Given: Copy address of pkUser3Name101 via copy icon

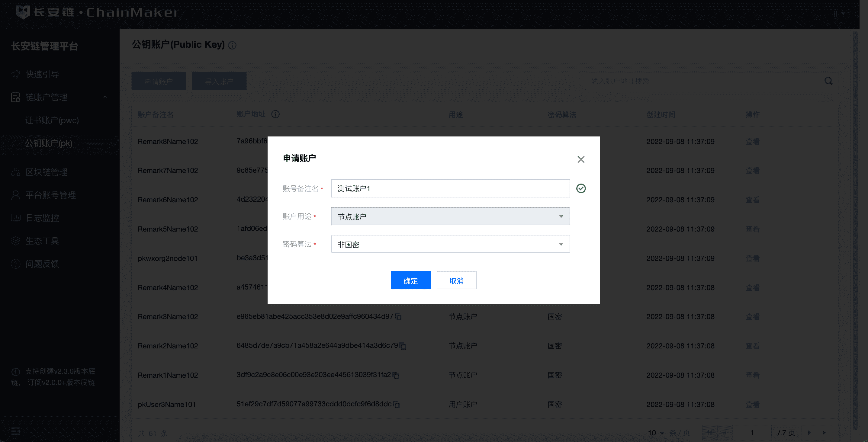Looking at the screenshot, I should click(397, 405).
